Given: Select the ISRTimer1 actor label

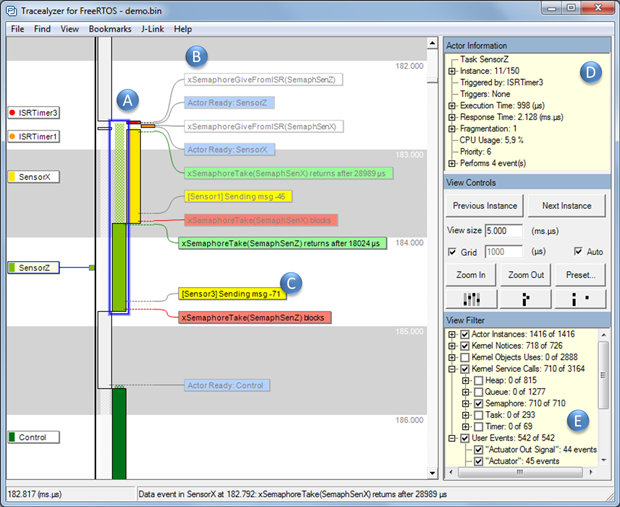Looking at the screenshot, I should click(34, 136).
